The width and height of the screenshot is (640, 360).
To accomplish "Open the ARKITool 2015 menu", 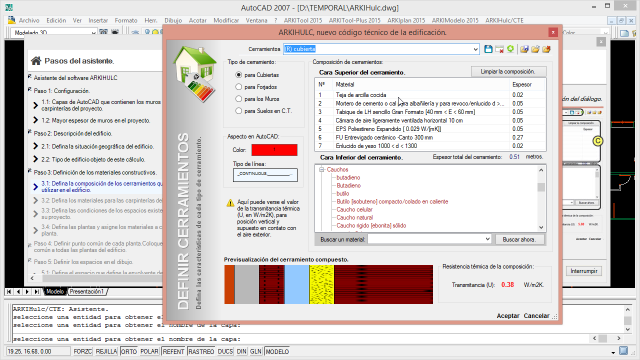I will (x=303, y=20).
